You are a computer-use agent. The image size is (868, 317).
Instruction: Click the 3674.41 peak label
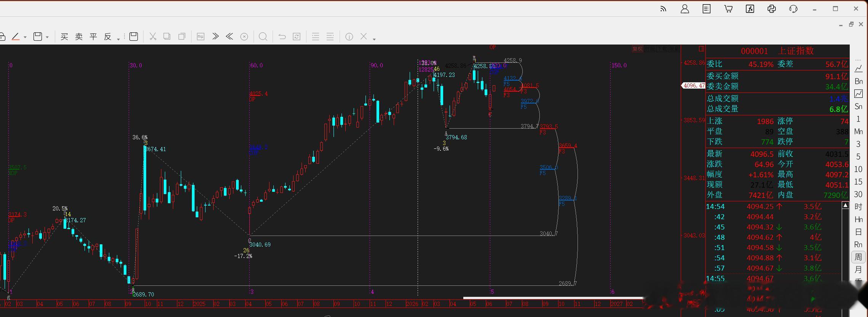point(155,149)
